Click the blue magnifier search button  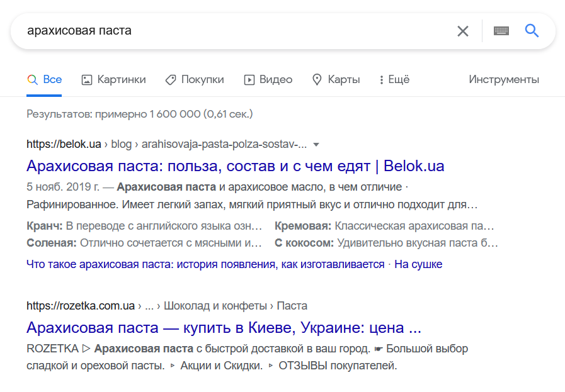(x=532, y=31)
